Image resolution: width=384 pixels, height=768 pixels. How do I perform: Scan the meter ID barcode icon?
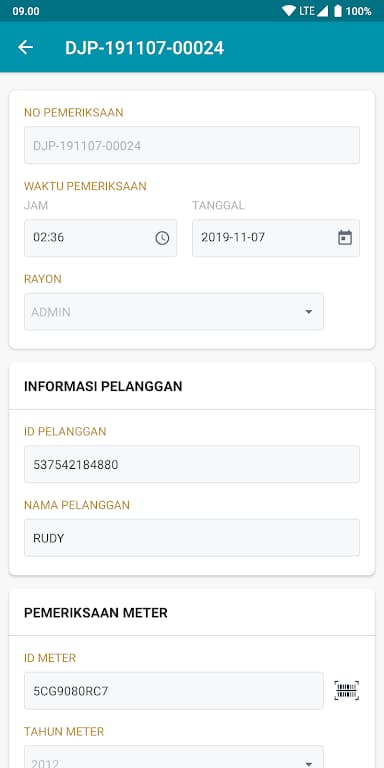tap(347, 690)
